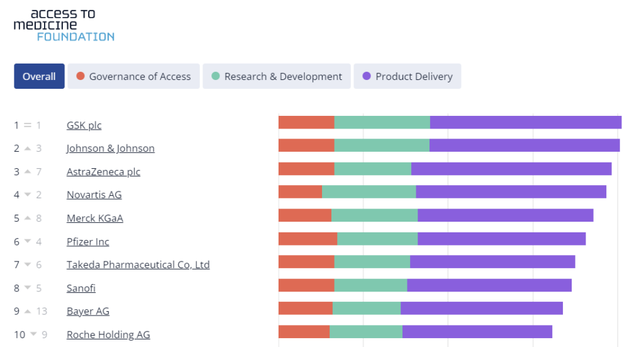The width and height of the screenshot is (644, 347).
Task: Open the Bayer AG link
Action: pos(88,311)
